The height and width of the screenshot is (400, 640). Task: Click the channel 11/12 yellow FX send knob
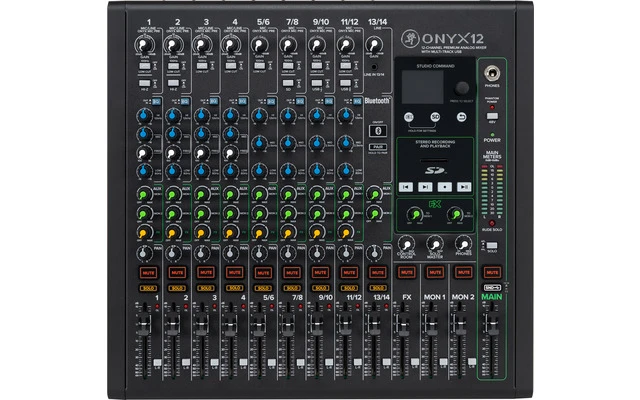point(345,233)
